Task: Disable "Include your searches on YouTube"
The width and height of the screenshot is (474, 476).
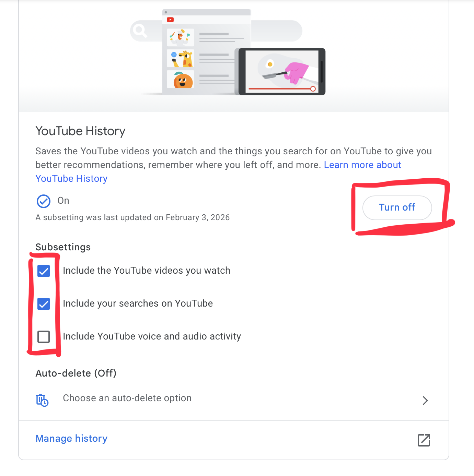Action: 44,304
